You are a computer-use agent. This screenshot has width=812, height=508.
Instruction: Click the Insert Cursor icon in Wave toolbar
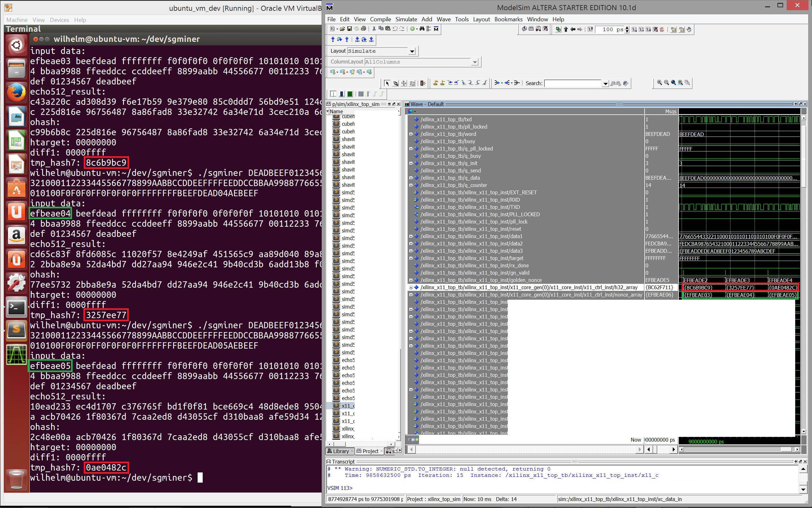(x=436, y=83)
